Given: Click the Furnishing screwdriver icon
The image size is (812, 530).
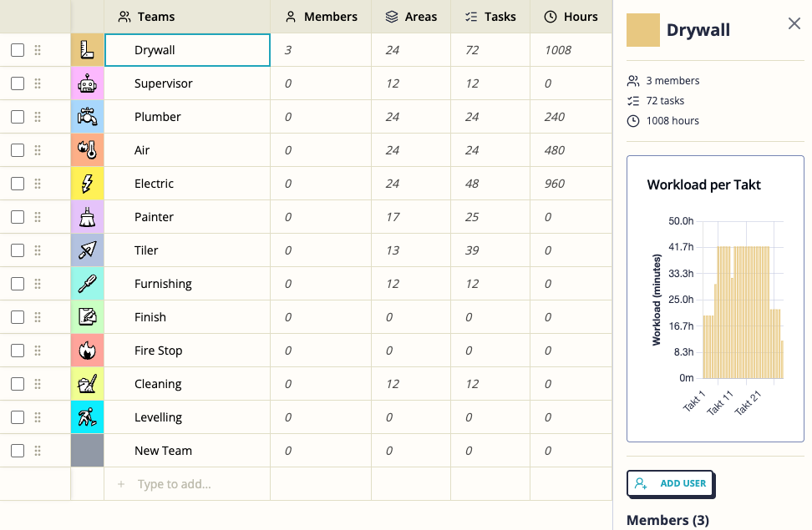Looking at the screenshot, I should click(87, 284).
